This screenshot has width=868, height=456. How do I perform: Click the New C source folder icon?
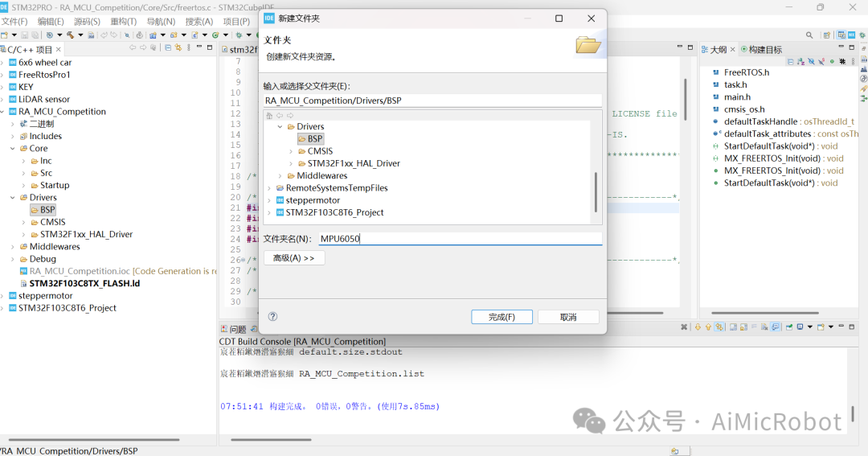(174, 35)
